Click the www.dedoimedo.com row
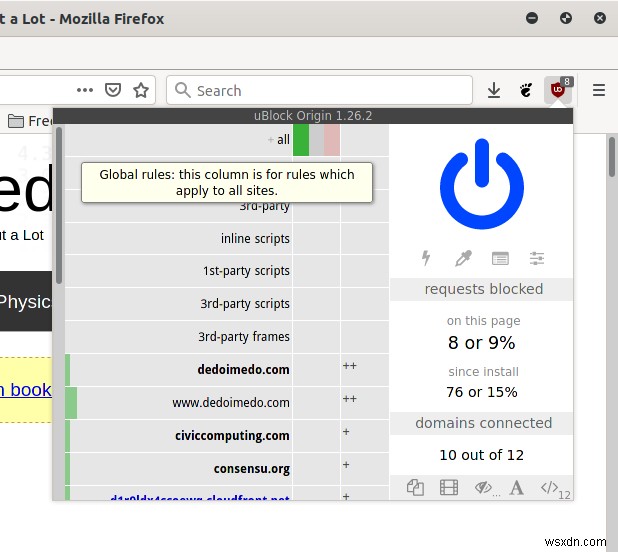Screen dimensions: 618x552 [x=179, y=403]
